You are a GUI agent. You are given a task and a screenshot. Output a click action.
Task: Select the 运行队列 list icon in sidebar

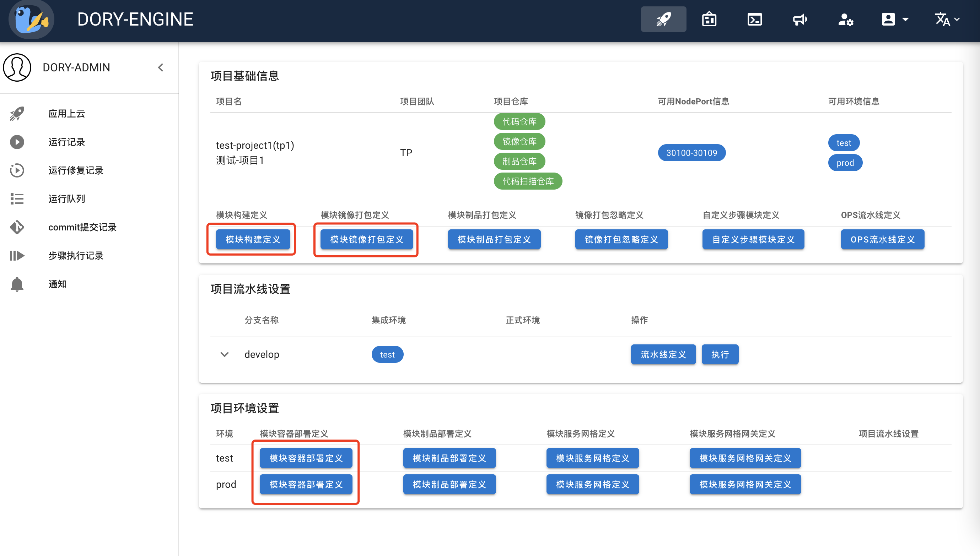(x=17, y=198)
